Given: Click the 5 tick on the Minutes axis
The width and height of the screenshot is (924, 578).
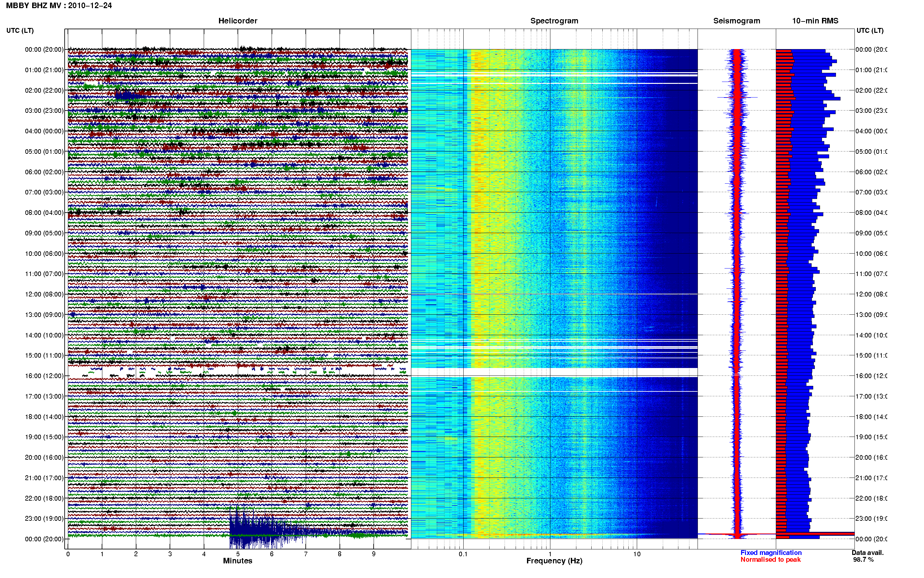Looking at the screenshot, I should pos(238,554).
